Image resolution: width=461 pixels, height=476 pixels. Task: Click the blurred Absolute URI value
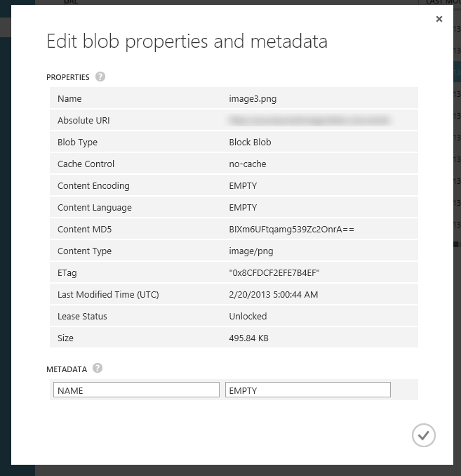coord(309,121)
